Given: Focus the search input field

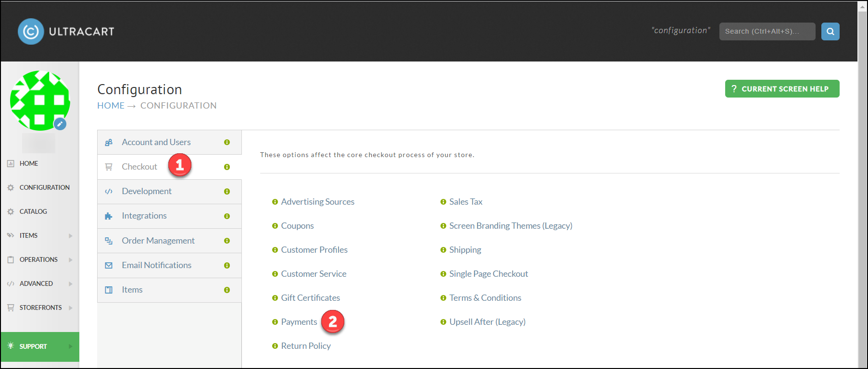Looking at the screenshot, I should coord(767,31).
